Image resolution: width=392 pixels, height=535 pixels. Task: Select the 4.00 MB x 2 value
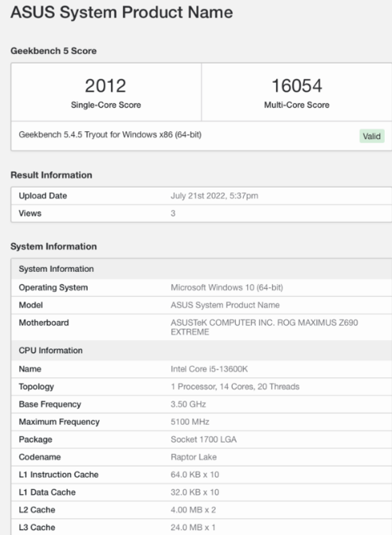[193, 510]
